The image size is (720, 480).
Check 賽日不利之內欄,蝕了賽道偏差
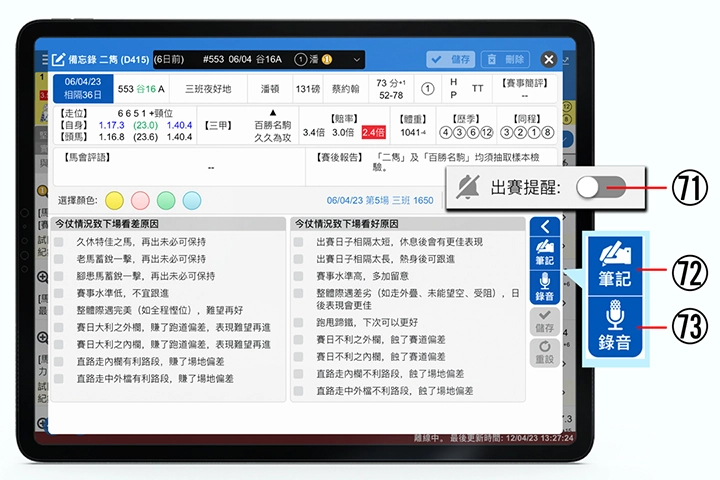pos(298,356)
